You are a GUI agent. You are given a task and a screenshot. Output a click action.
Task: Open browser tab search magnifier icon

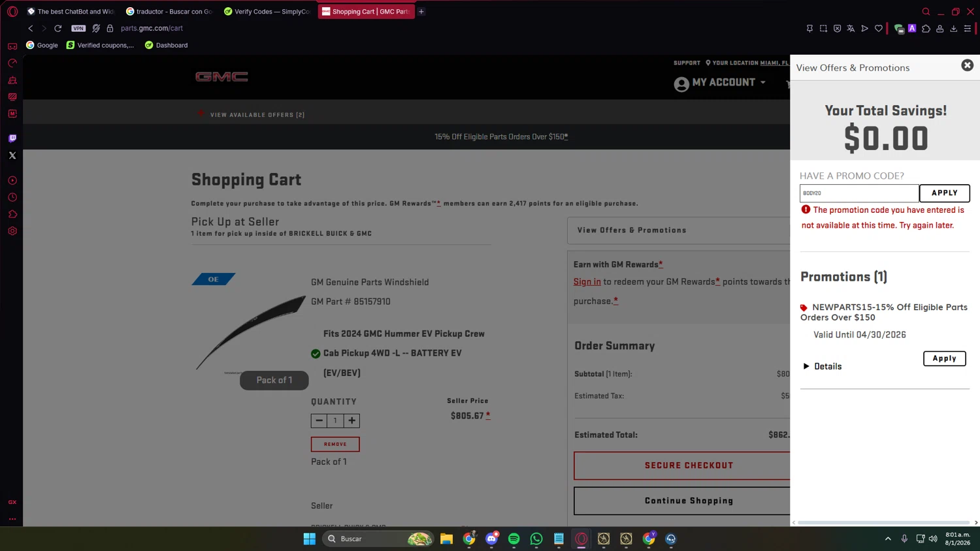[x=926, y=12]
